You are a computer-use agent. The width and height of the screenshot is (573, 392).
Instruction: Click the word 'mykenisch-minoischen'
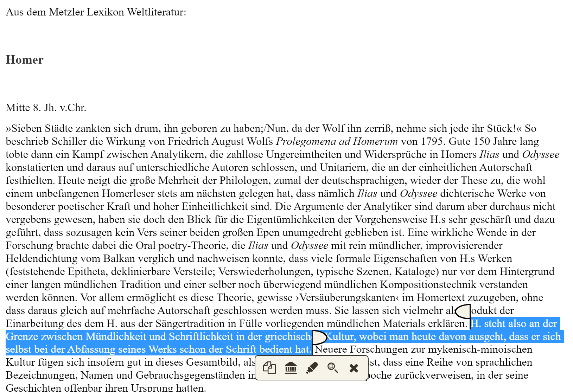coord(480,349)
